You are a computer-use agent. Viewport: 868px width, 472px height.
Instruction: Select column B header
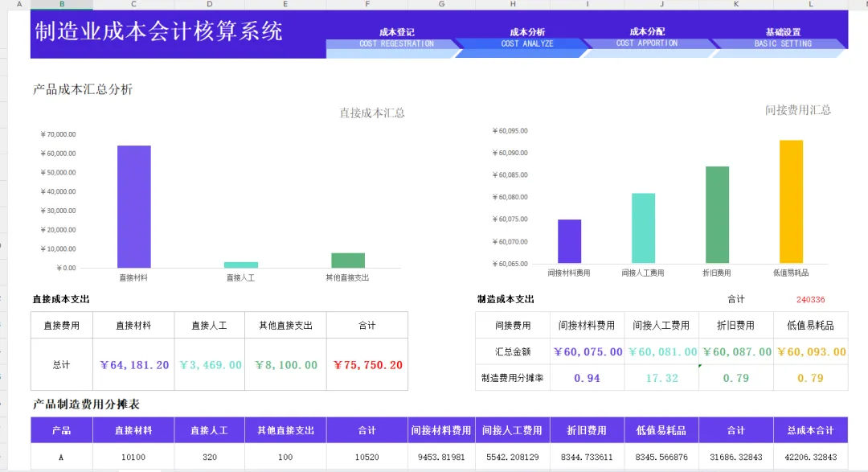61,4
